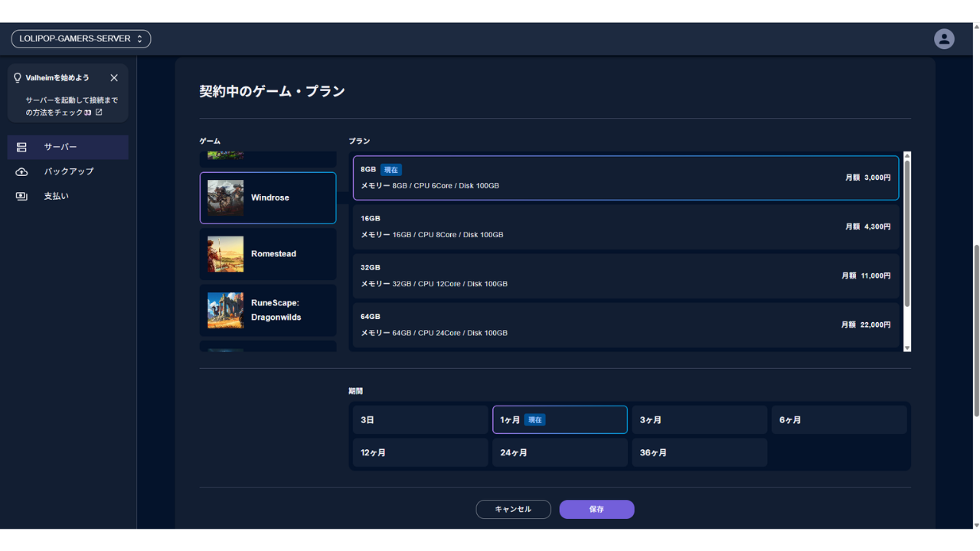Click the 契約中のゲーム・プラン heading
Viewport: 980px width, 551px height.
tap(272, 91)
